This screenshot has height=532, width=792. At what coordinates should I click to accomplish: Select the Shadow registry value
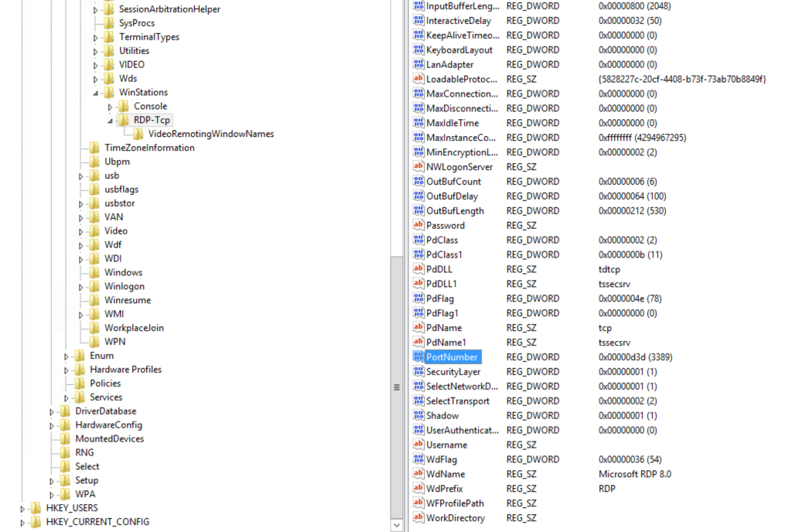tap(442, 415)
